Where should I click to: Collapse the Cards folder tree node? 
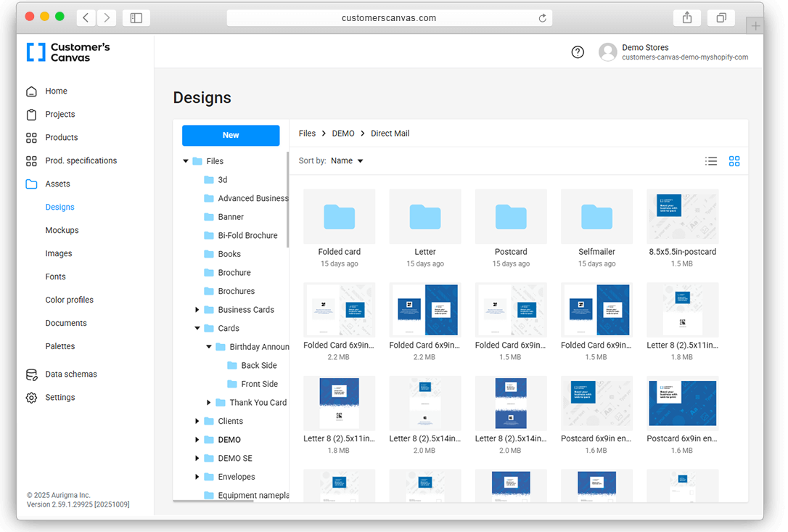[x=197, y=328]
